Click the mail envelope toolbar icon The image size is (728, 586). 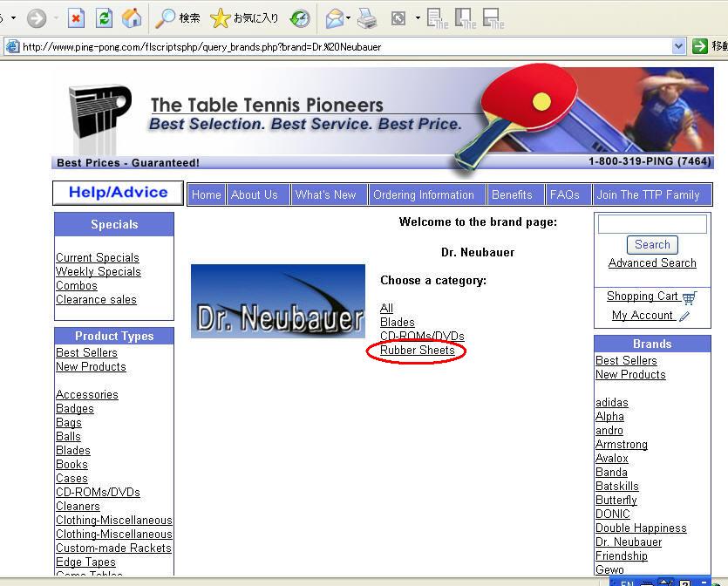[x=334, y=18]
